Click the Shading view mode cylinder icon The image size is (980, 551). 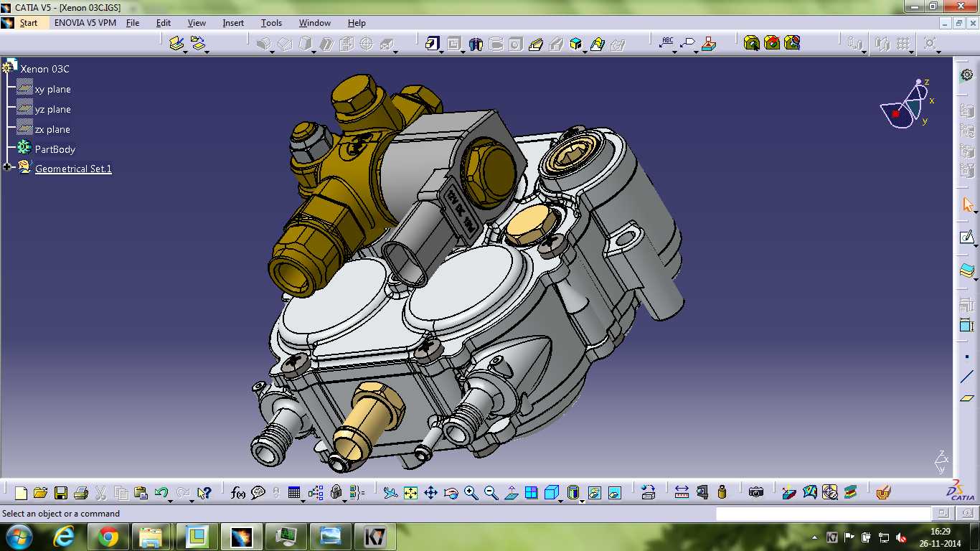click(x=573, y=492)
